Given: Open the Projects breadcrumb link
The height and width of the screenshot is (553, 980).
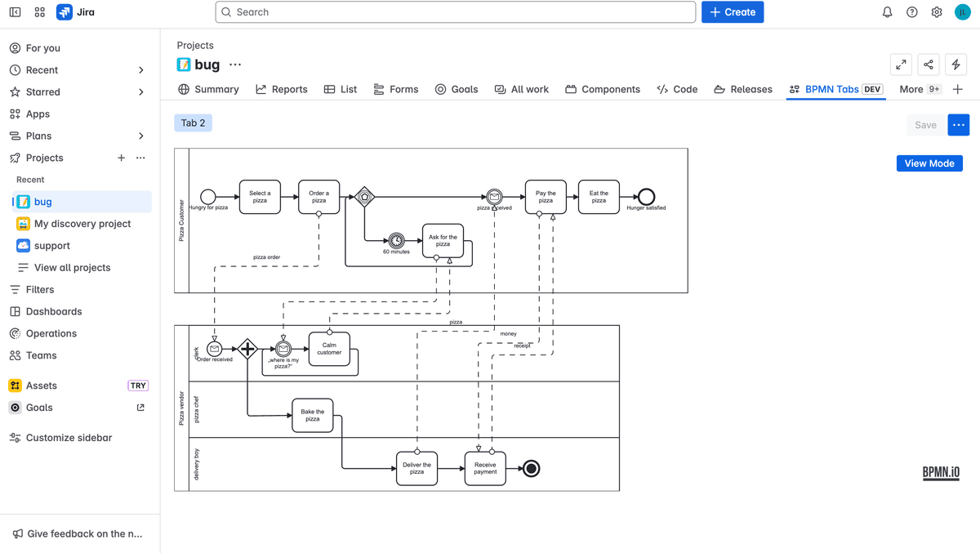Looking at the screenshot, I should tap(195, 45).
